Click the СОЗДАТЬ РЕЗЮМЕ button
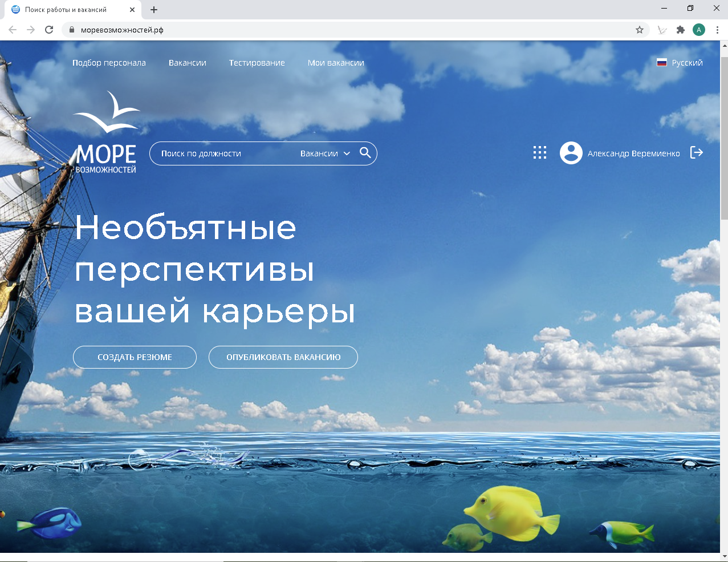Screen dimensions: 728x562 click(135, 357)
